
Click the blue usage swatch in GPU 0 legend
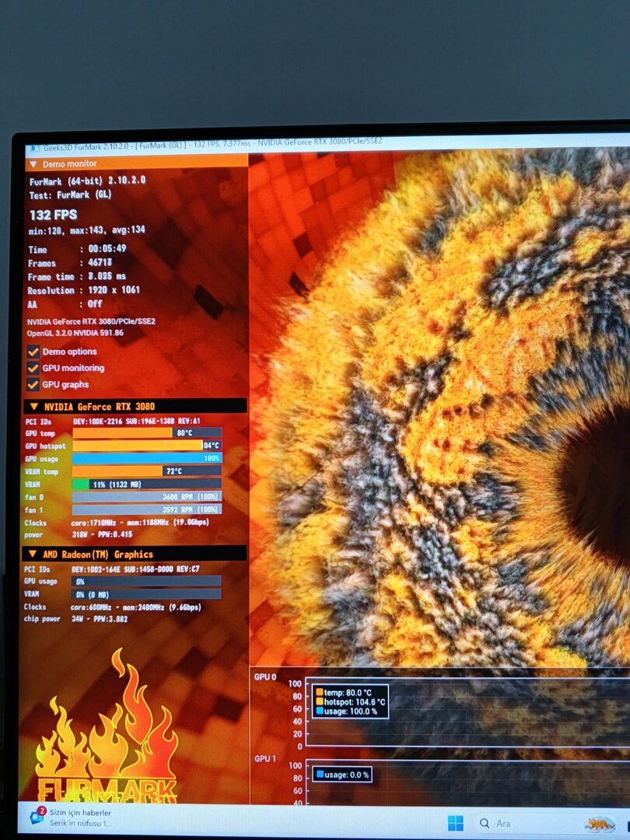(320, 712)
